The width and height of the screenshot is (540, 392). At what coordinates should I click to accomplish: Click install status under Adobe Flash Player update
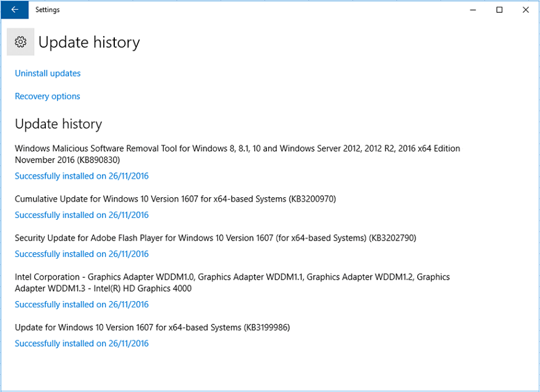82,254
